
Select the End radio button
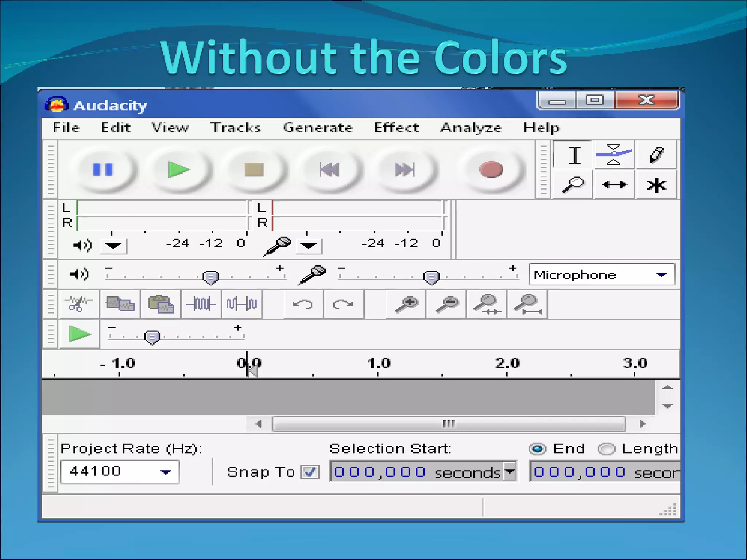[x=537, y=449]
